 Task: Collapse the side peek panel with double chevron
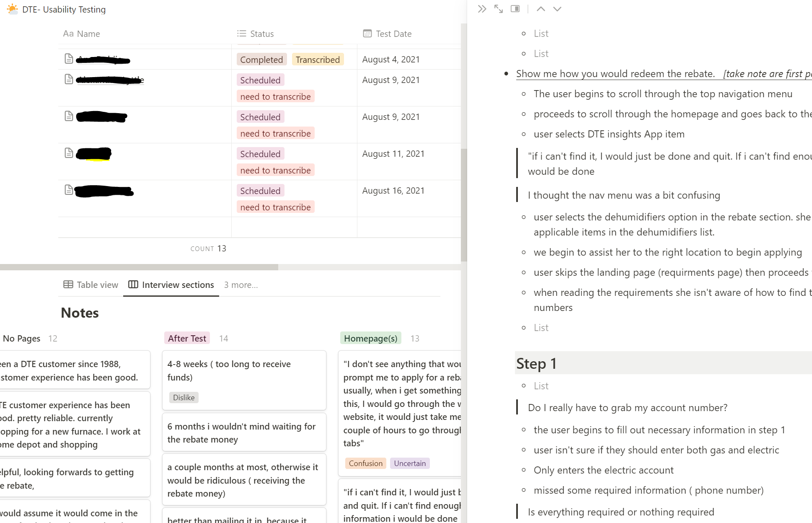[482, 9]
